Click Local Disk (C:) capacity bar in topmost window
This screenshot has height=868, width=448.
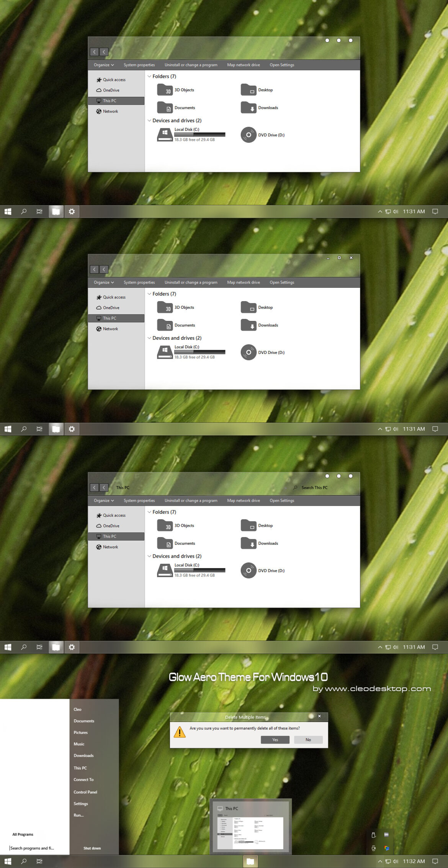(199, 134)
